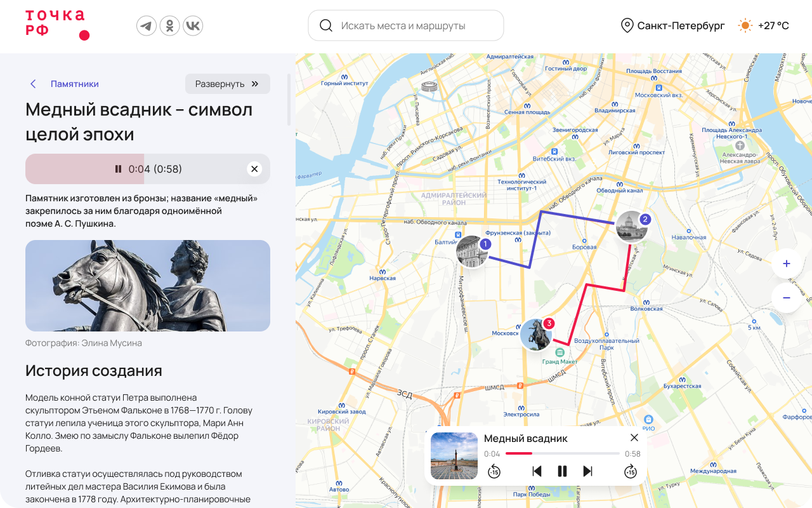This screenshot has height=508, width=812.
Task: Open the VK social icon
Action: pyautogui.click(x=193, y=26)
